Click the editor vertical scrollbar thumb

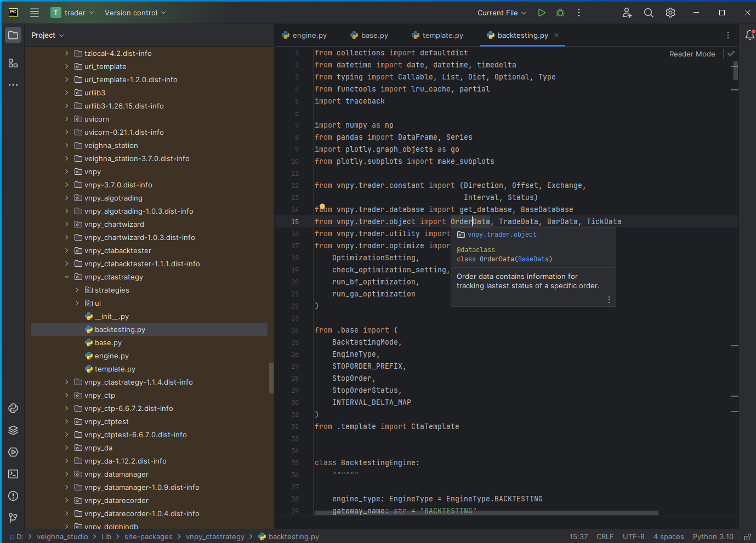point(735,71)
